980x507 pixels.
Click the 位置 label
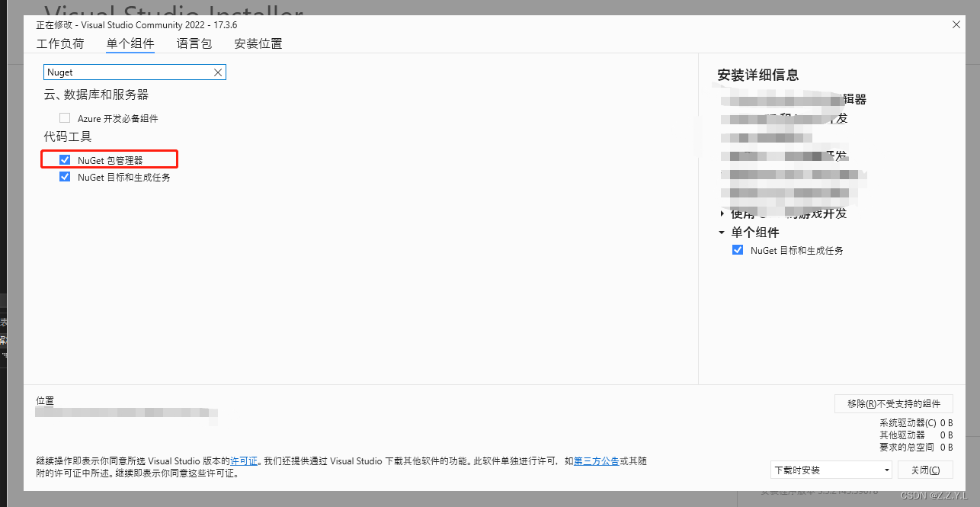pyautogui.click(x=45, y=401)
